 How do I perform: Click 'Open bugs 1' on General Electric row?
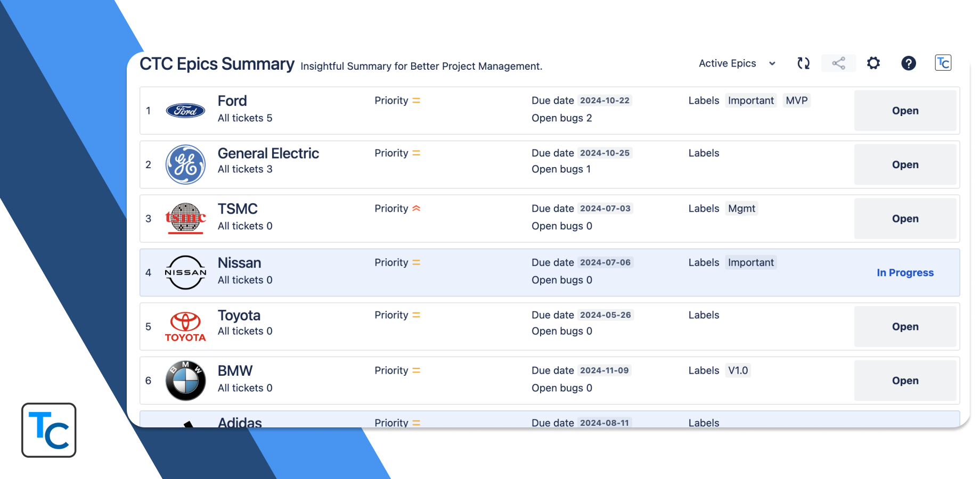(561, 169)
